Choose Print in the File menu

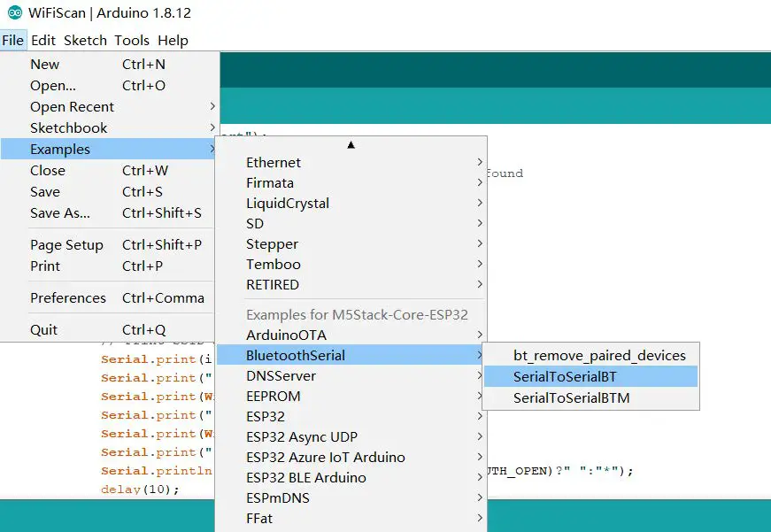pos(108,266)
